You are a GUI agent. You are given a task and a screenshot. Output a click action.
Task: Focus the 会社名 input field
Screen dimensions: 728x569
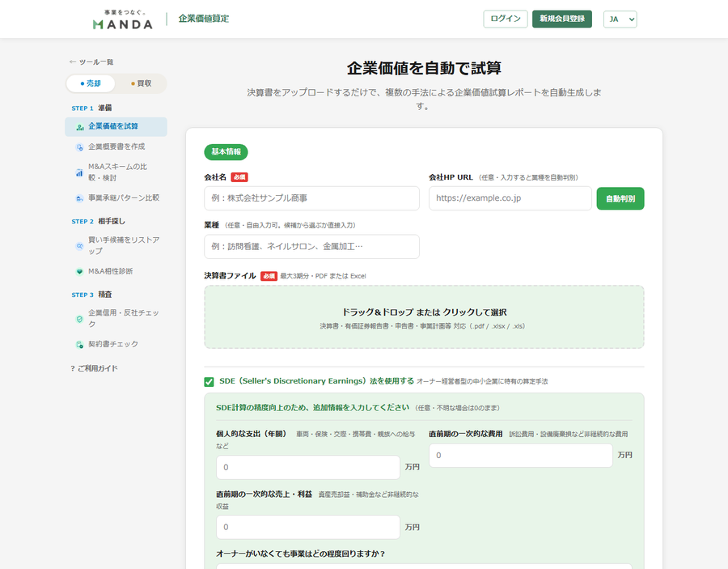click(311, 198)
